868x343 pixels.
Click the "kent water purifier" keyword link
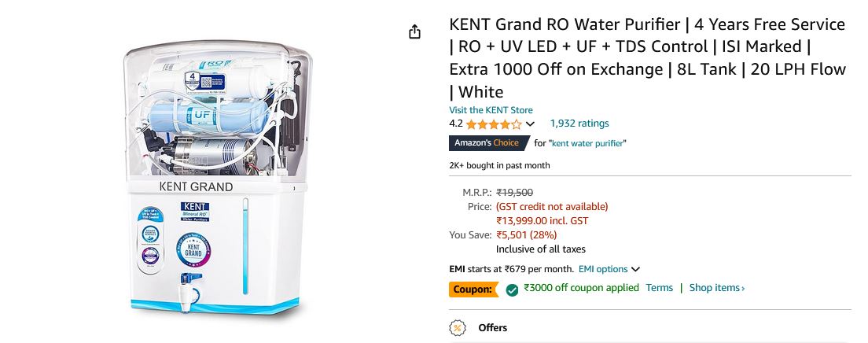(588, 143)
